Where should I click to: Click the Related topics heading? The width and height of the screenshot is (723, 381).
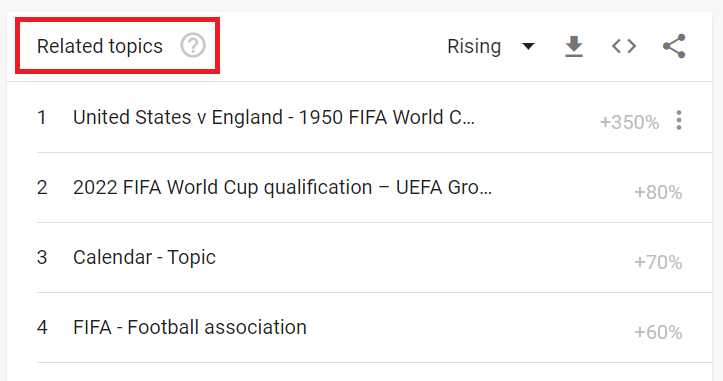[100, 46]
